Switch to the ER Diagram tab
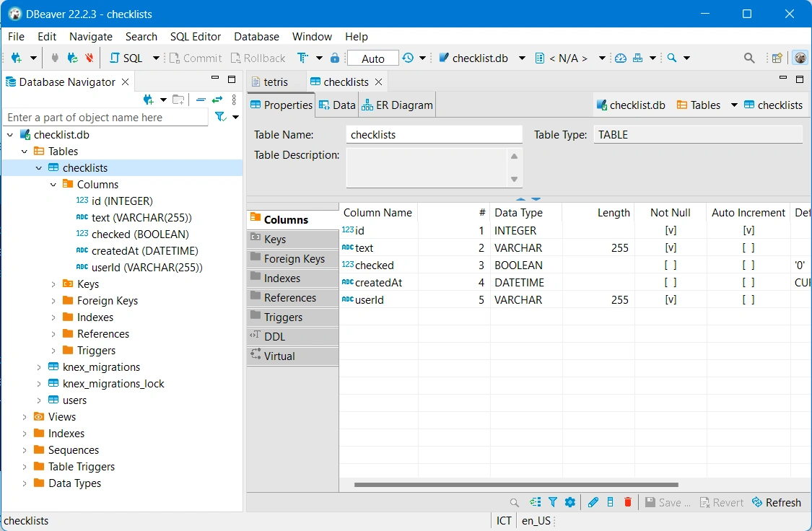The width and height of the screenshot is (812, 531). click(397, 105)
